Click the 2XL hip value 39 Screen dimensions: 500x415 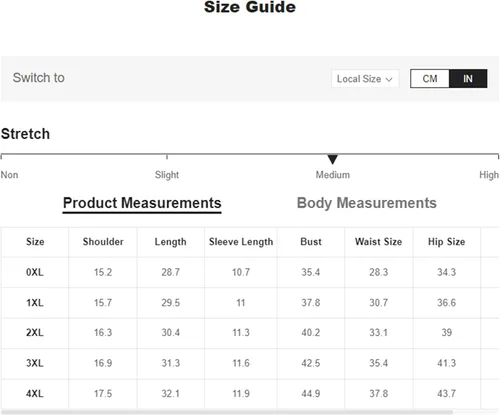[x=446, y=333]
